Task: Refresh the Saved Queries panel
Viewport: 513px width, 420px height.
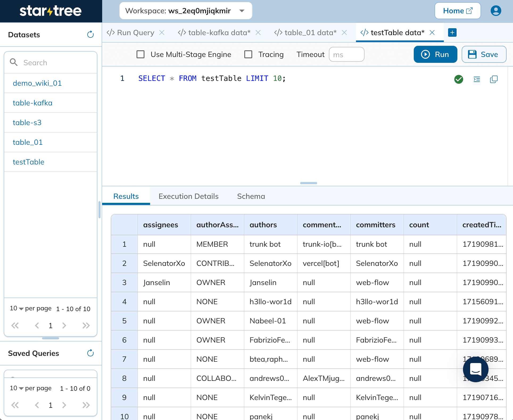Action: [x=90, y=353]
